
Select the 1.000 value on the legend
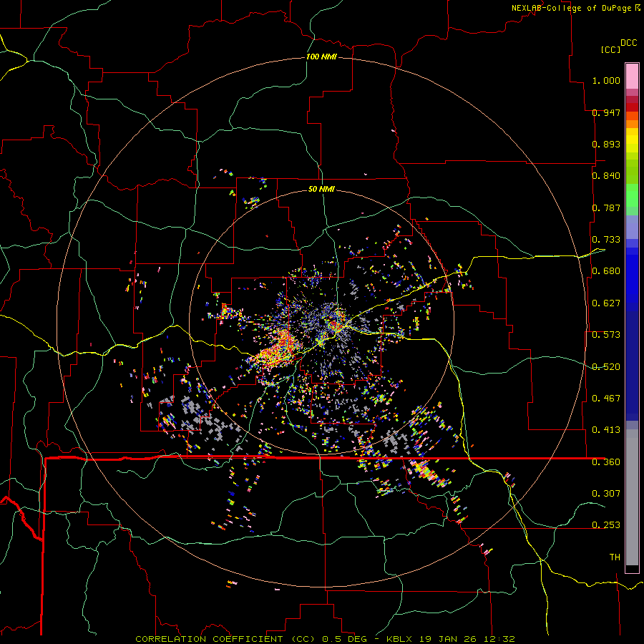606,80
